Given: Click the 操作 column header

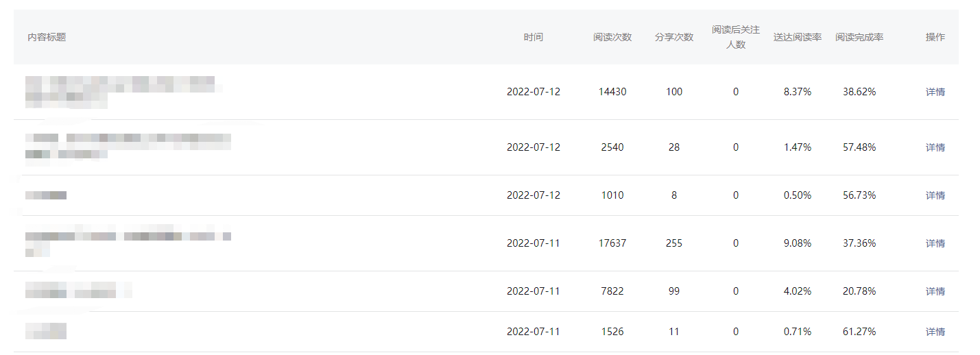Looking at the screenshot, I should [x=935, y=37].
